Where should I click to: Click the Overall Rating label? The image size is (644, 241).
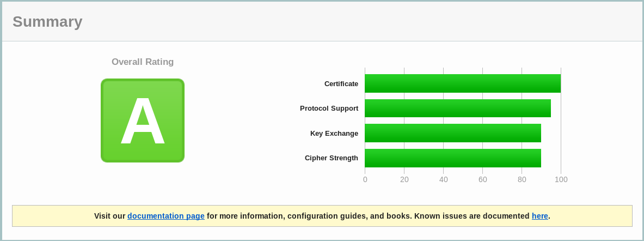(x=143, y=62)
